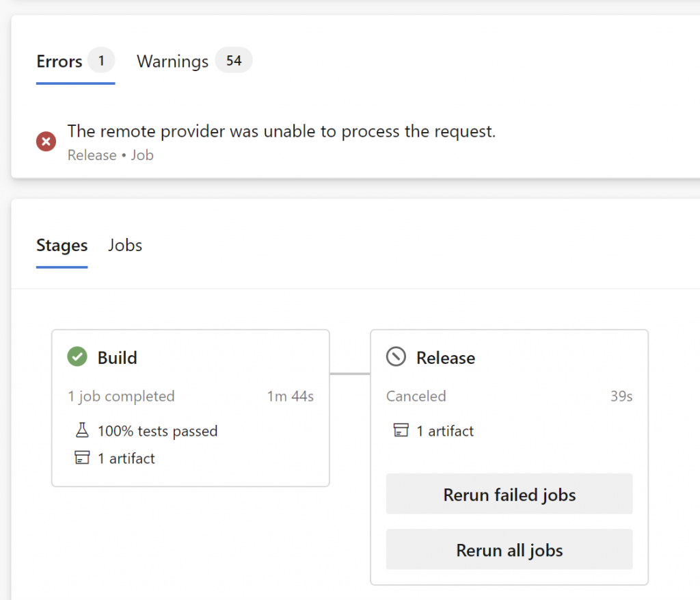Click the artifact icon in Build stage

82,458
